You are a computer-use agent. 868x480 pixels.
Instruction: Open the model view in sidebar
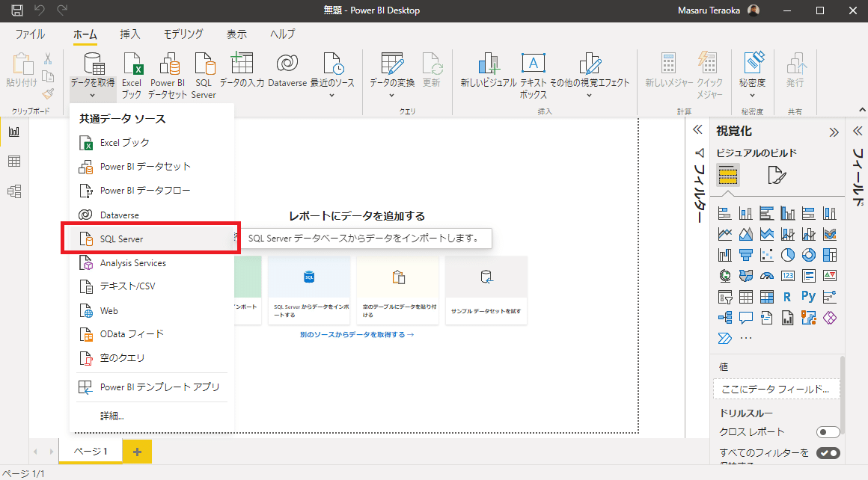14,191
